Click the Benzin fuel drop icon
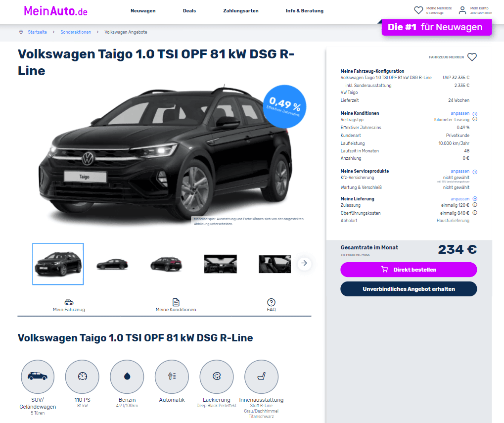The image size is (504, 423). 127,376
